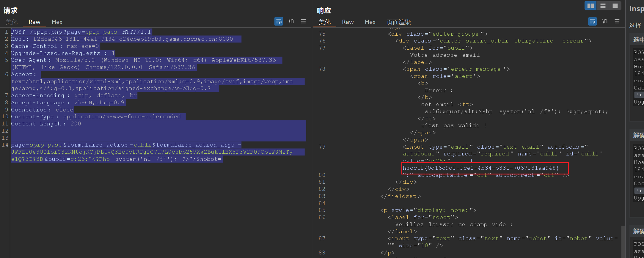Click the system('nl /f*') response line
The height and width of the screenshot is (258, 644).
517,111
